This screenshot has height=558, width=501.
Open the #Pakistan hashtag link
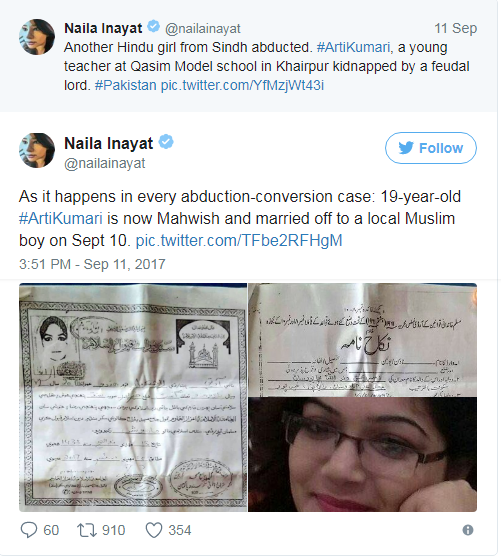pyautogui.click(x=125, y=85)
